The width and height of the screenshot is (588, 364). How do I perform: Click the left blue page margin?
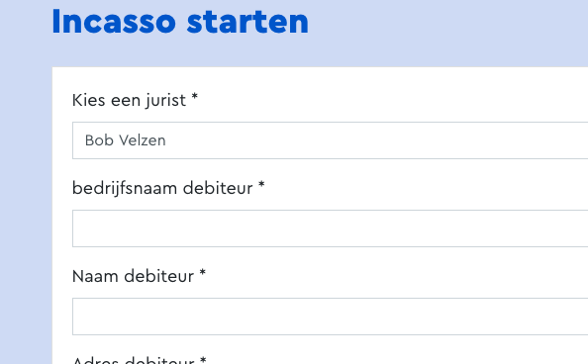tap(26, 214)
